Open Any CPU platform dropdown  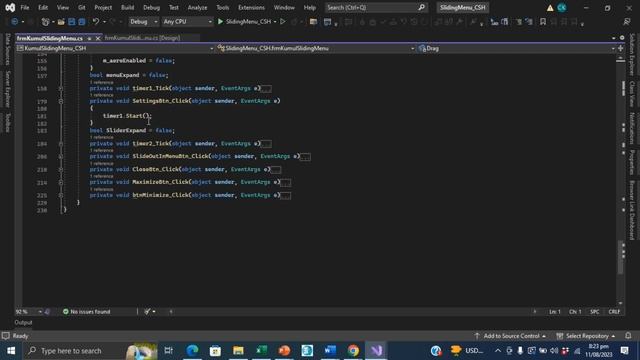point(187,22)
